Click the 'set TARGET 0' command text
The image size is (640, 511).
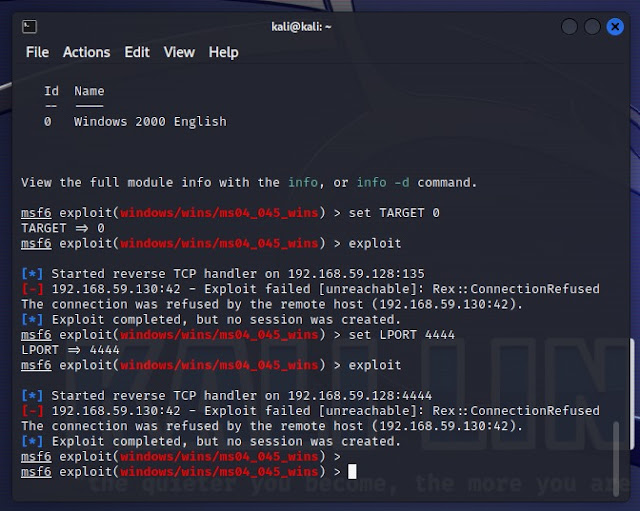[394, 213]
